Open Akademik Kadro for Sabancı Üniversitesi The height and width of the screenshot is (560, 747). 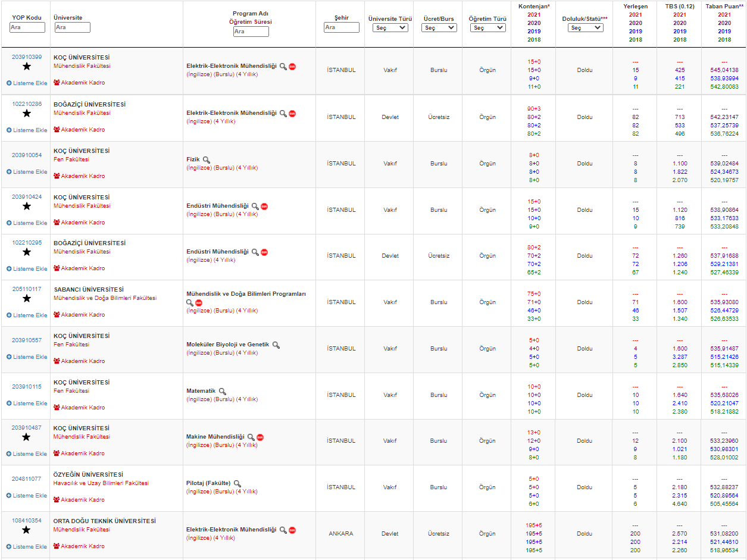pos(79,315)
